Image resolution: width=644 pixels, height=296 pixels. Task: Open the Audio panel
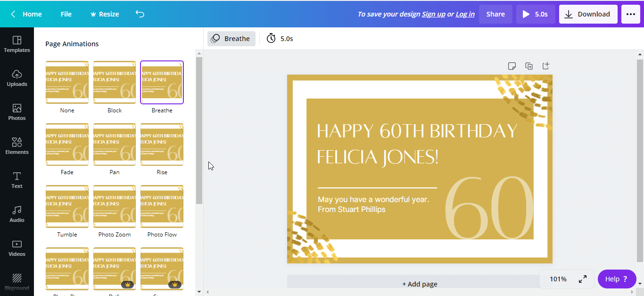(17, 214)
